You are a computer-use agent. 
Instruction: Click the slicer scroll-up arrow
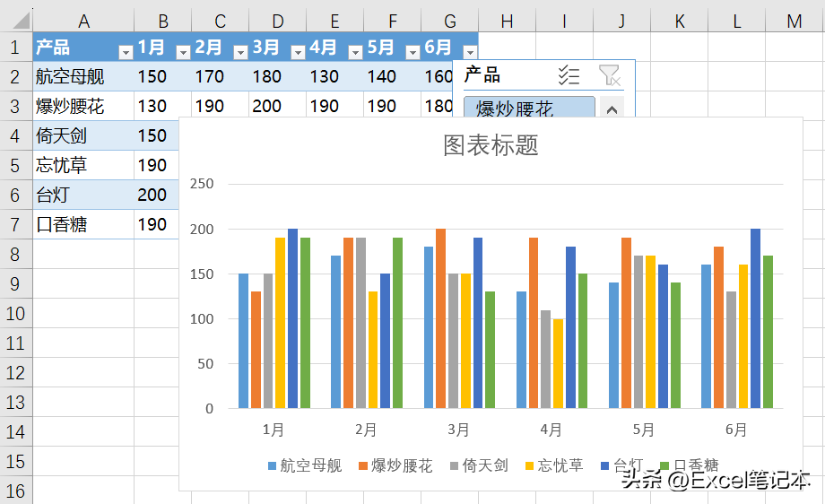coord(612,109)
